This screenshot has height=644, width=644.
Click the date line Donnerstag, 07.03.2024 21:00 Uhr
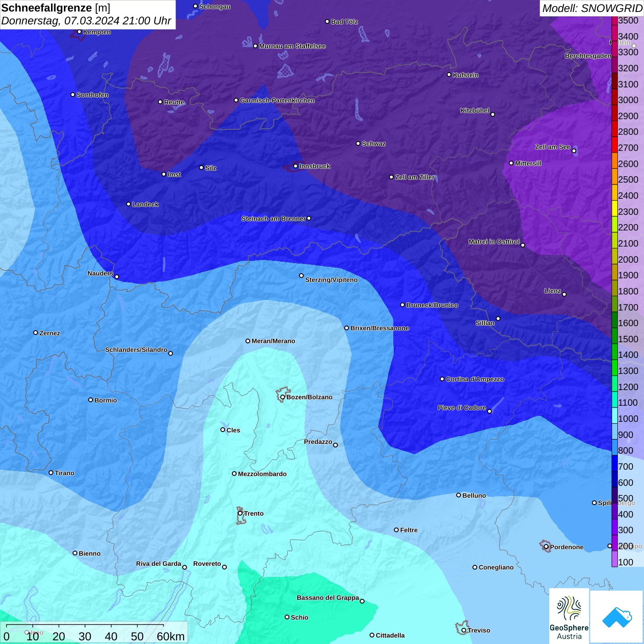pos(86,21)
